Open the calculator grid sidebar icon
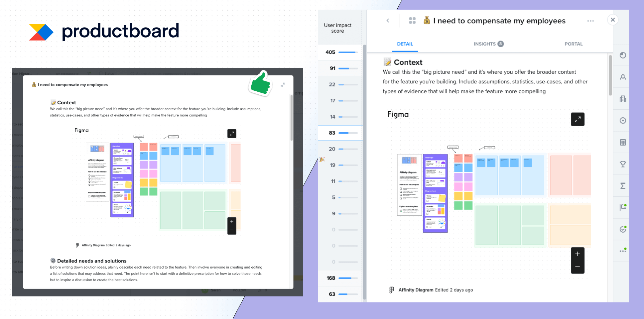The width and height of the screenshot is (644, 319). [623, 142]
